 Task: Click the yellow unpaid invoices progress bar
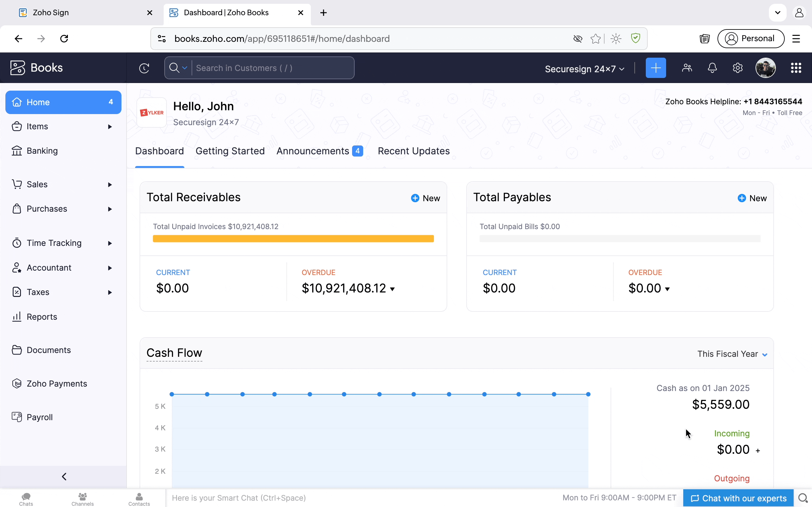pos(293,239)
